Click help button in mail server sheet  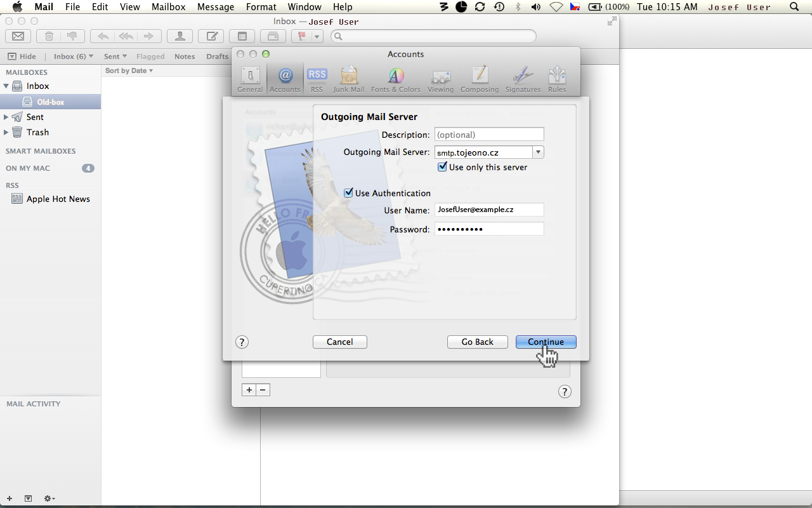tap(242, 342)
